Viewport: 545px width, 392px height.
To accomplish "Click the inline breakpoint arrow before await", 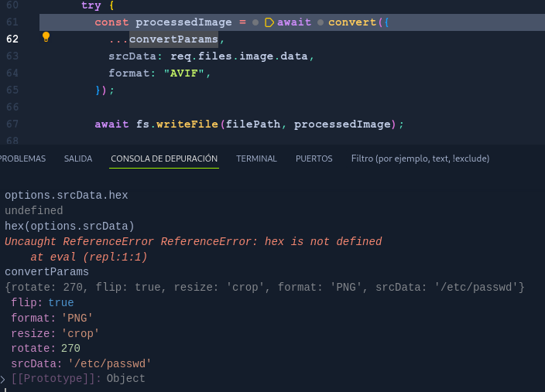I will point(269,22).
